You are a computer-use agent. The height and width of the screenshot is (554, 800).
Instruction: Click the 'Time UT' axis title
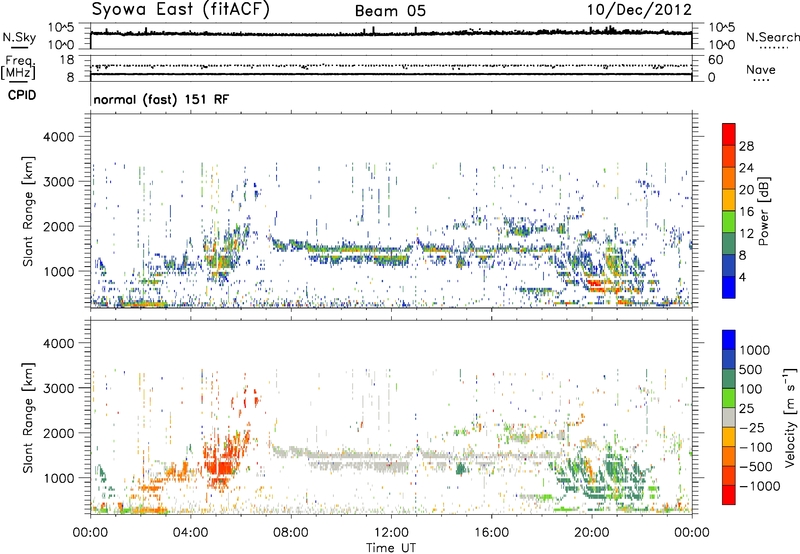(391, 547)
